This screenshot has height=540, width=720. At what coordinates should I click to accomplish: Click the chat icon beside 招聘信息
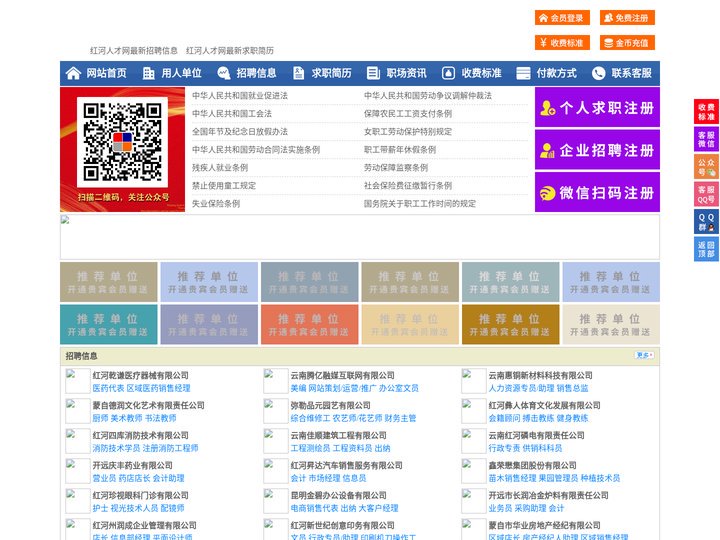224,73
